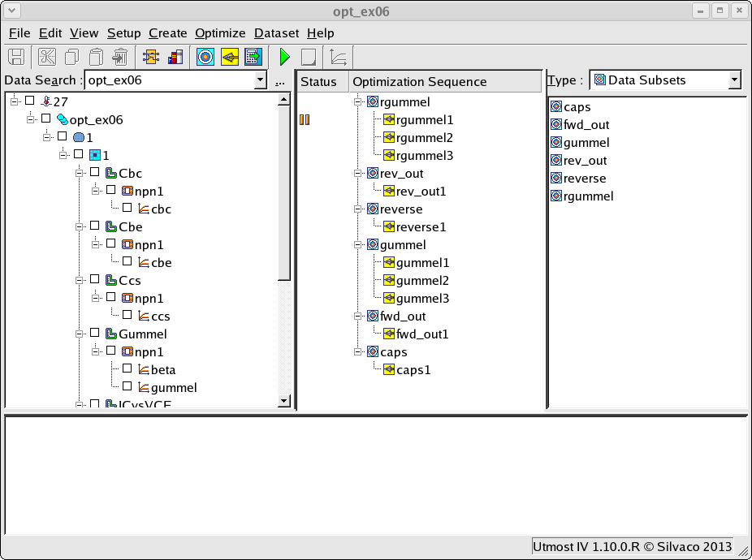Check the cbc curve checkbox

127,208
